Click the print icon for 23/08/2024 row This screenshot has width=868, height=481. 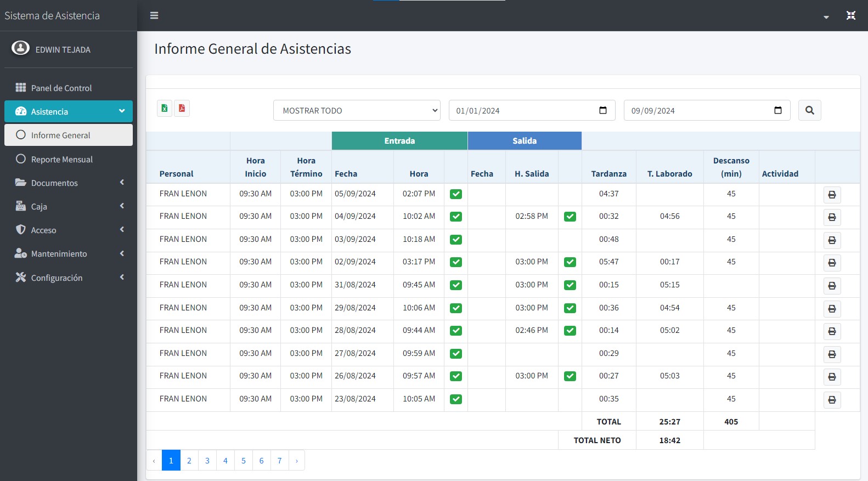tap(832, 400)
